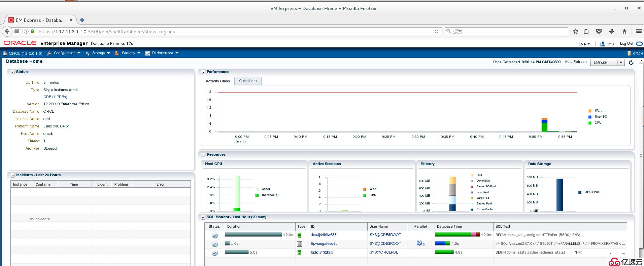Click the green padlock security icon

coord(32,31)
